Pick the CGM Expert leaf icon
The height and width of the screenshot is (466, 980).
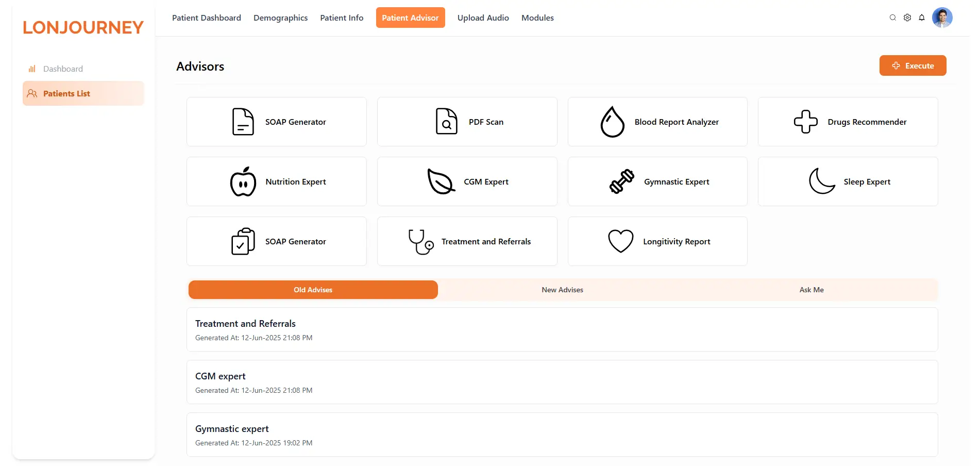tap(442, 181)
